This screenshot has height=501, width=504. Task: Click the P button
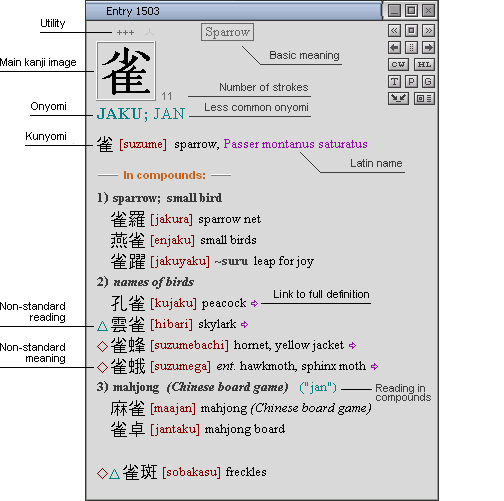[x=411, y=81]
